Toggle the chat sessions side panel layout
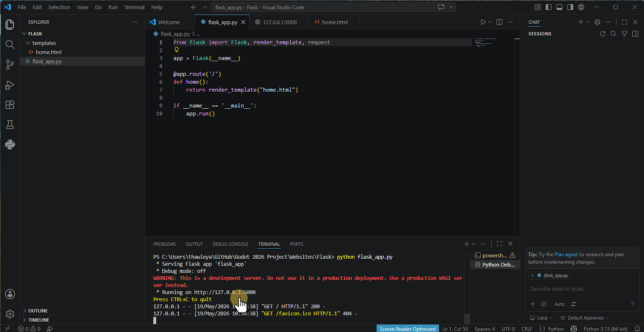This screenshot has width=644, height=332. click(x=635, y=34)
